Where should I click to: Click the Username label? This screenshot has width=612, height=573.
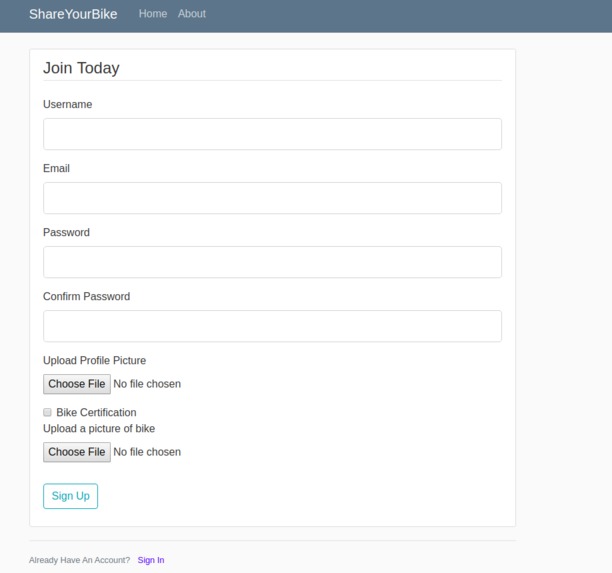(68, 104)
